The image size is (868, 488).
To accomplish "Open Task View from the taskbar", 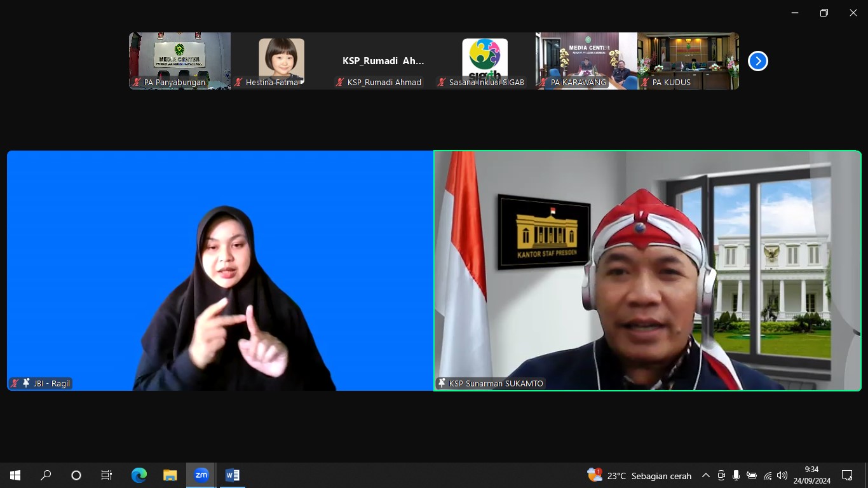I will [106, 475].
